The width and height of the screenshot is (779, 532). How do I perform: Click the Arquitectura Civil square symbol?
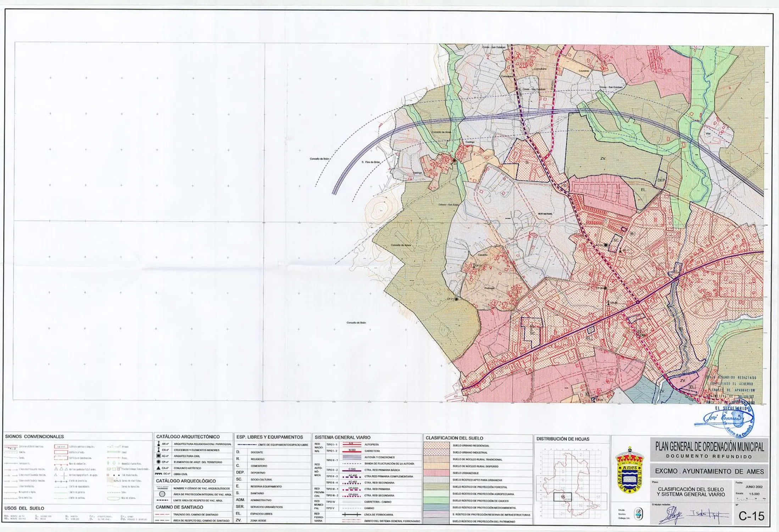point(159,456)
